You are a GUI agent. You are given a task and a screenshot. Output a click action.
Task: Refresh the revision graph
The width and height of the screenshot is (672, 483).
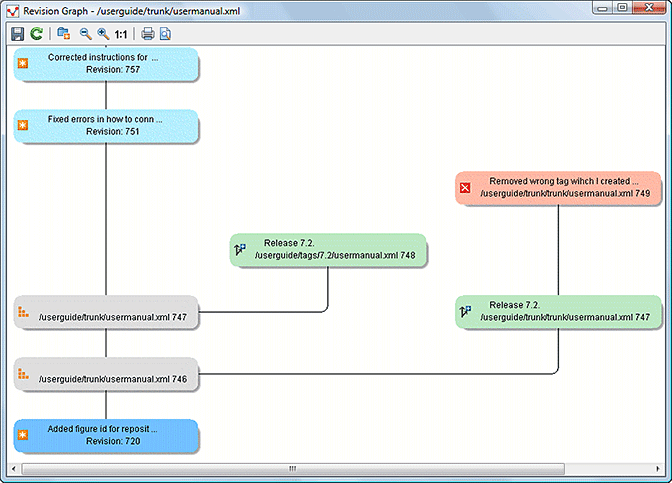36,34
